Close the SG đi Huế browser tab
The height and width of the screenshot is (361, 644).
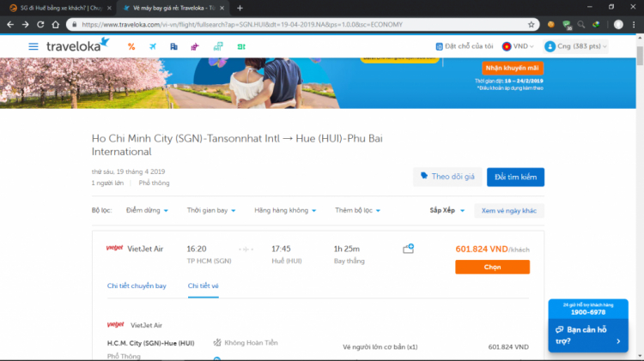(x=109, y=8)
